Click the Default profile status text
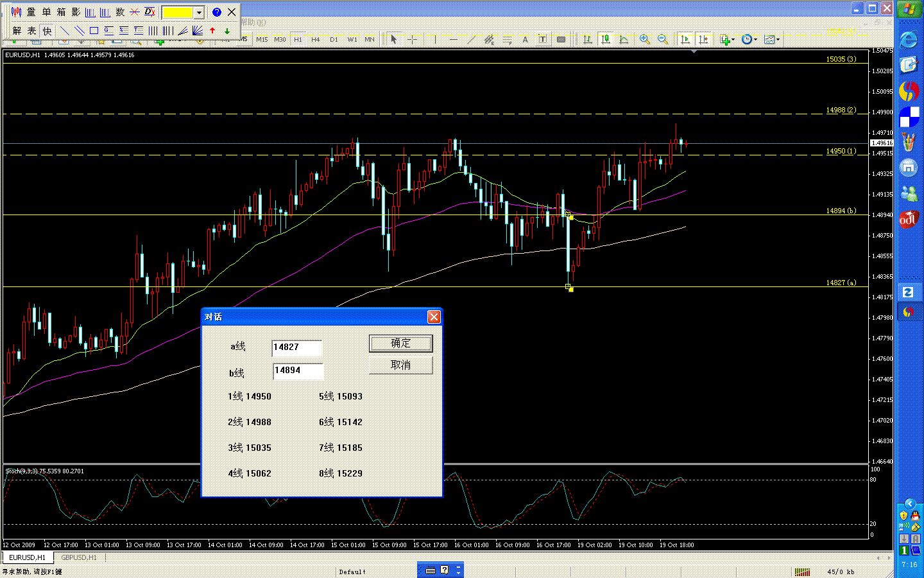This screenshot has height=578, width=924. click(352, 572)
